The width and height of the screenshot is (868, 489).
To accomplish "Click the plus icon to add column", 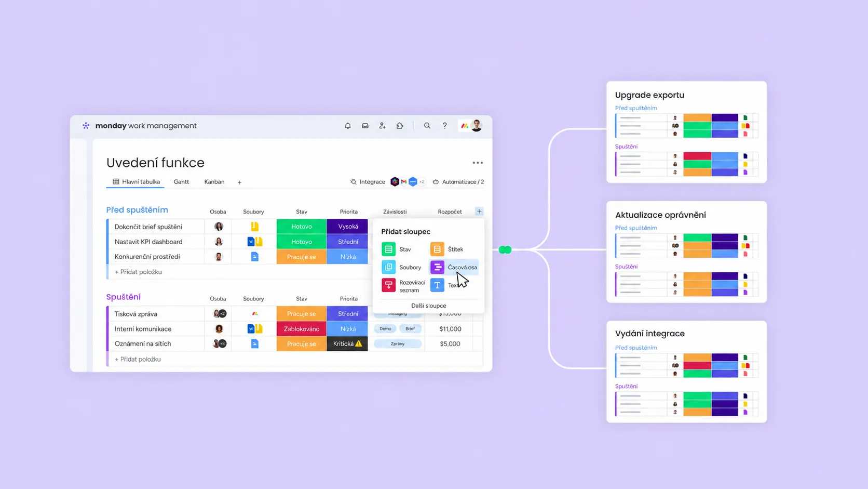I will 479,212.
